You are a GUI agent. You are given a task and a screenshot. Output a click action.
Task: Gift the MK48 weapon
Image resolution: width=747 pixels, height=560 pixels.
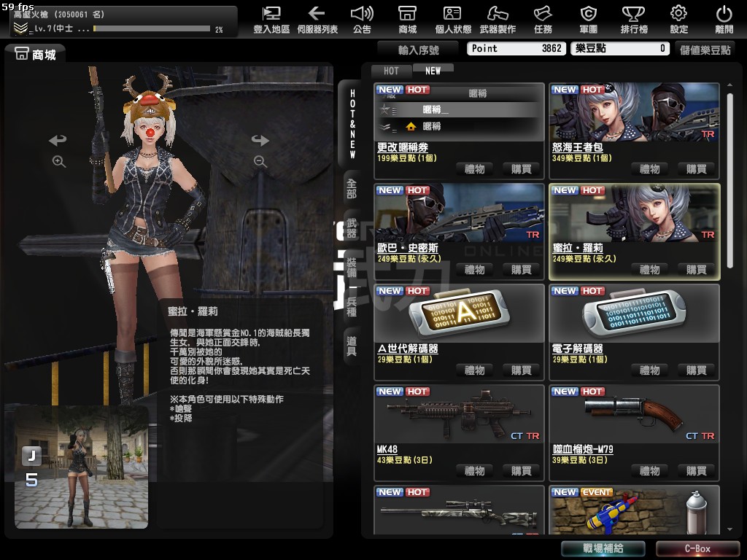point(474,470)
